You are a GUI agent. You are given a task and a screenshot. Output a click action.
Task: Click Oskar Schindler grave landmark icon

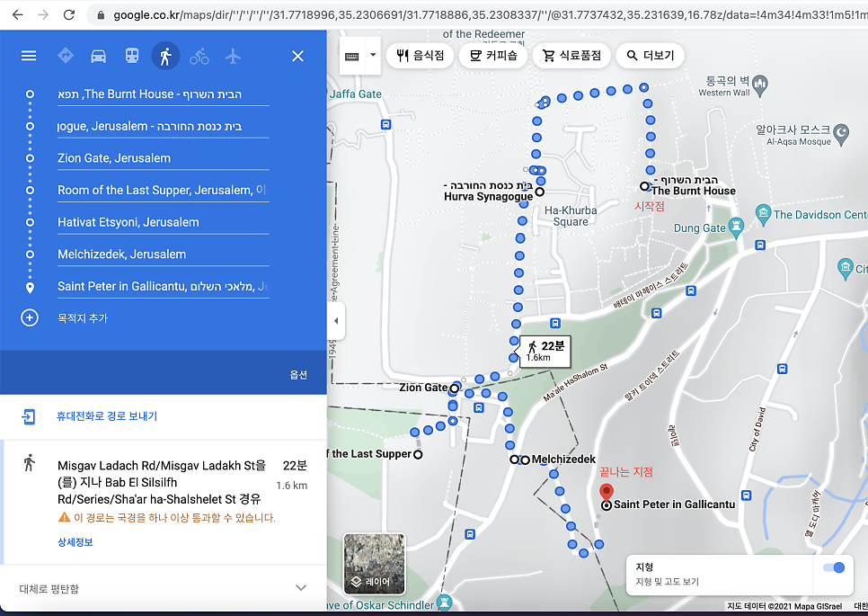pyautogui.click(x=445, y=603)
